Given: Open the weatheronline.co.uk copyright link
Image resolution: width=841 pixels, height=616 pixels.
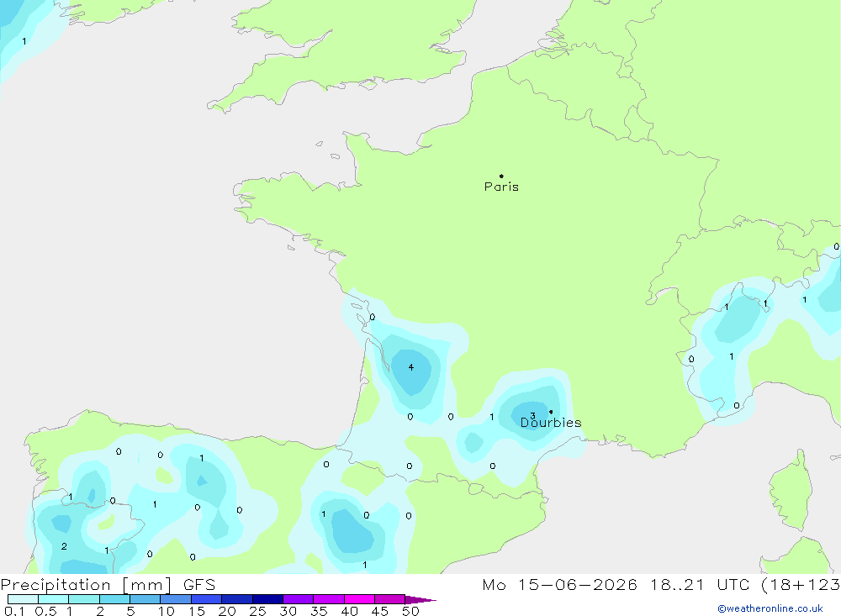Looking at the screenshot, I should tap(770, 608).
